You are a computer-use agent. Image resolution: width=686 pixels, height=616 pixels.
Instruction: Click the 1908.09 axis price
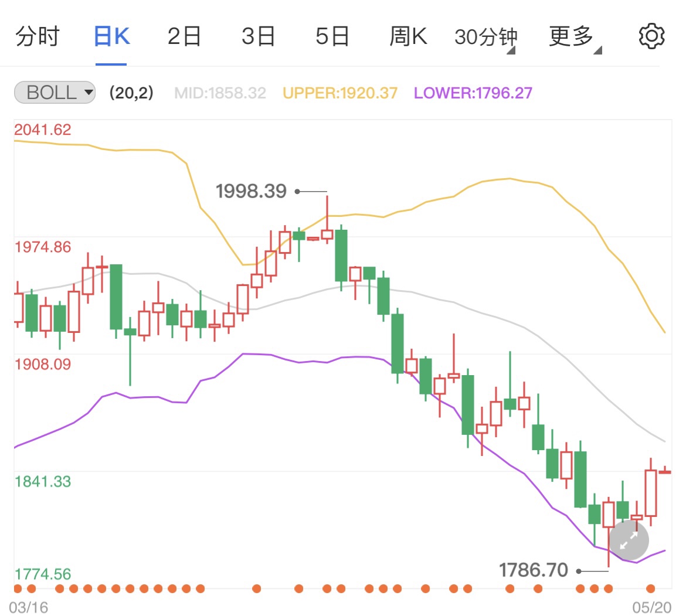[x=42, y=364]
